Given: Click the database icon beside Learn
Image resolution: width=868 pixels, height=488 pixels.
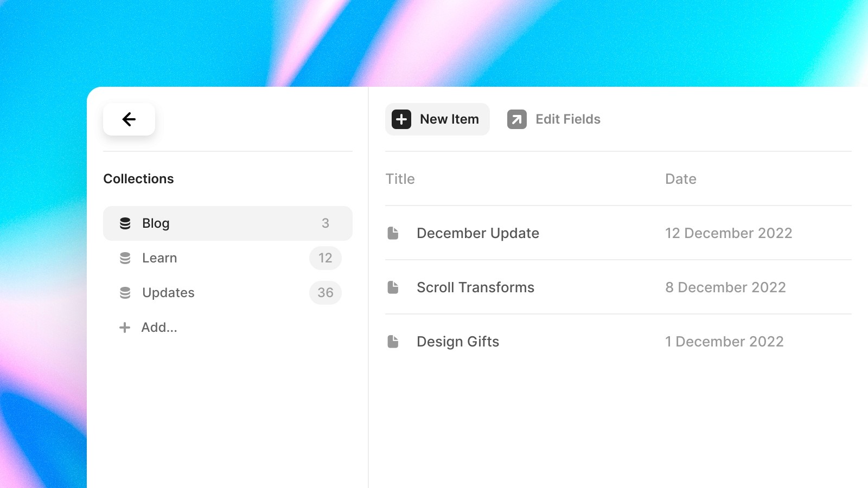Looking at the screenshot, I should tap(125, 258).
